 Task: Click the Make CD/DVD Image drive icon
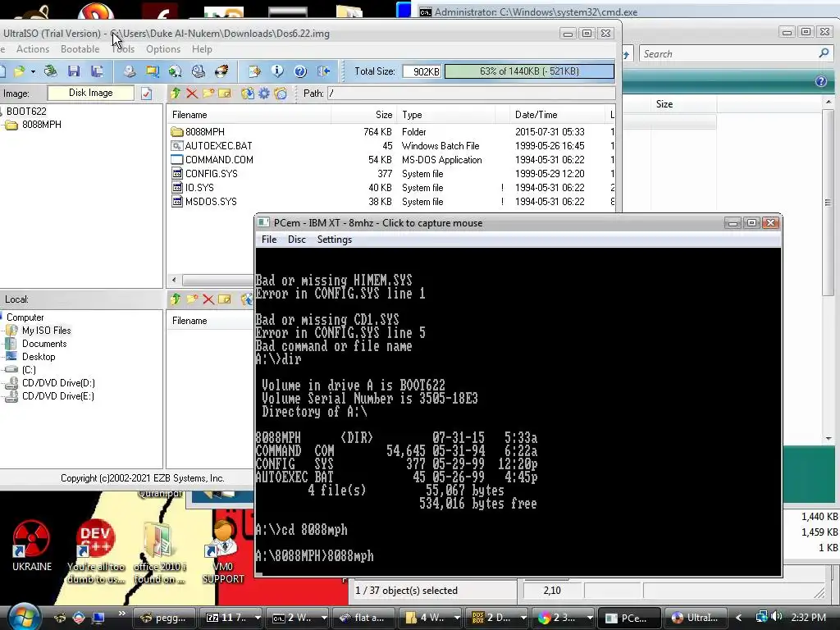129,71
